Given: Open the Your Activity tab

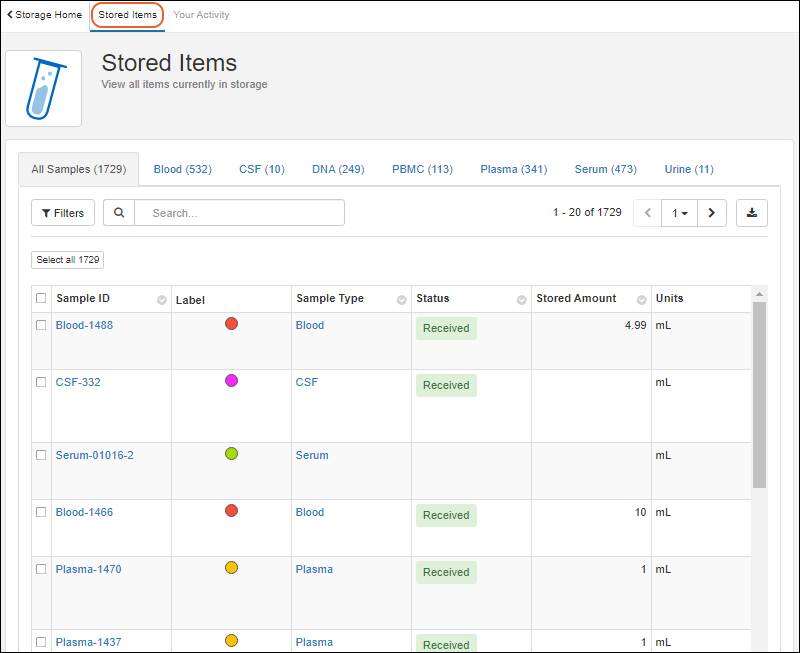Looking at the screenshot, I should 201,15.
